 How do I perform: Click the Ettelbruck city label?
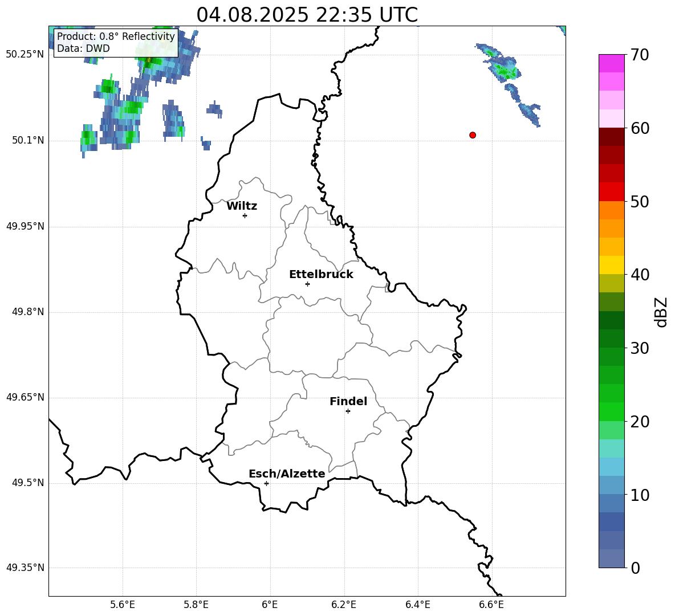pyautogui.click(x=321, y=275)
